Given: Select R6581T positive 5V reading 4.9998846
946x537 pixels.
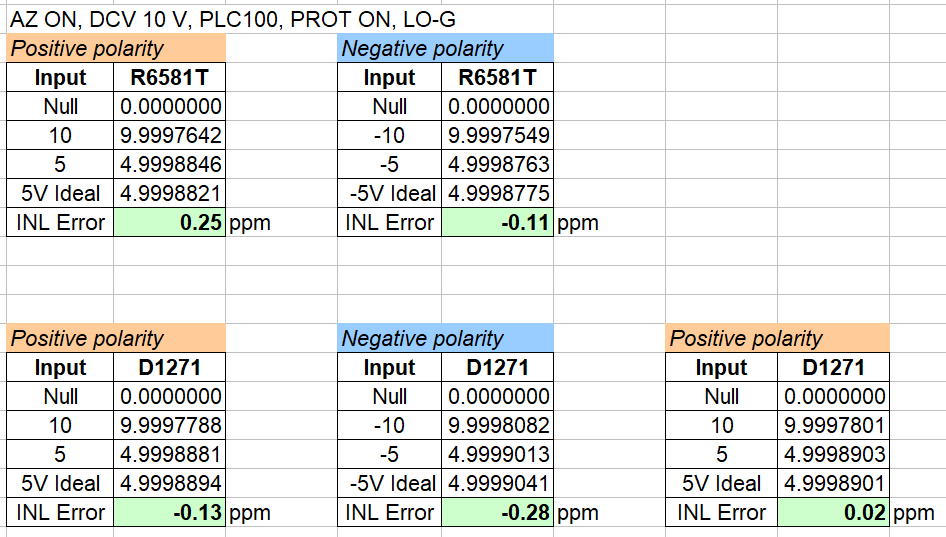Looking at the screenshot, I should [170, 164].
